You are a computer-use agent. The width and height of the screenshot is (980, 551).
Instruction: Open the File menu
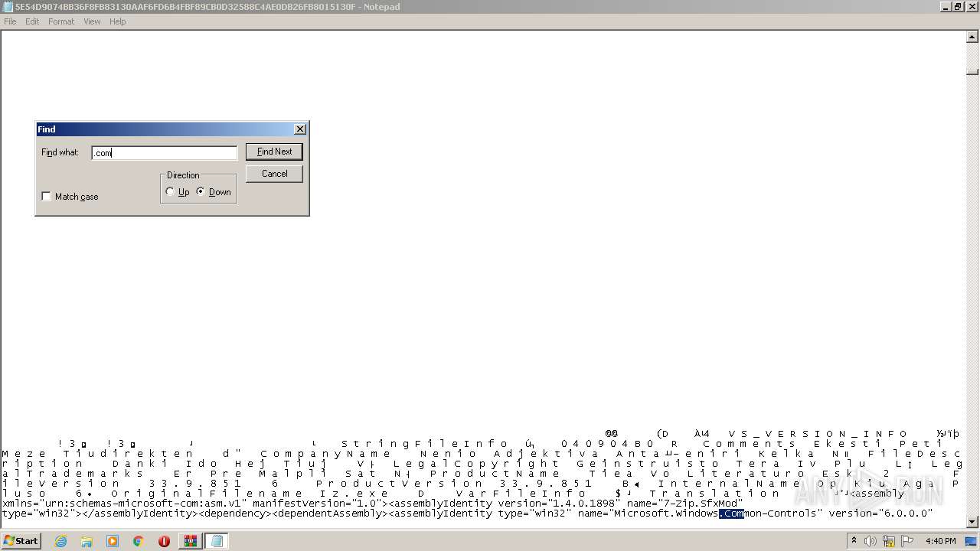pyautogui.click(x=10, y=21)
